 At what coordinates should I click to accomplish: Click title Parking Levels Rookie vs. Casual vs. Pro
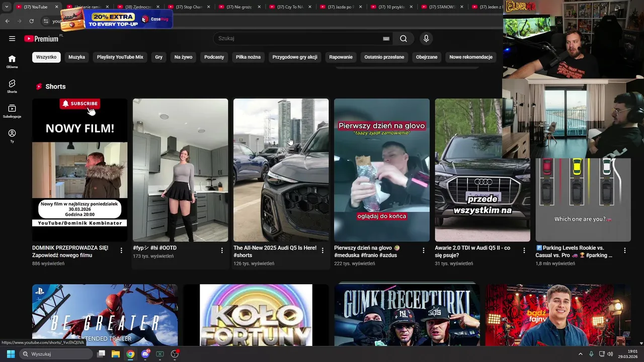[x=574, y=251]
